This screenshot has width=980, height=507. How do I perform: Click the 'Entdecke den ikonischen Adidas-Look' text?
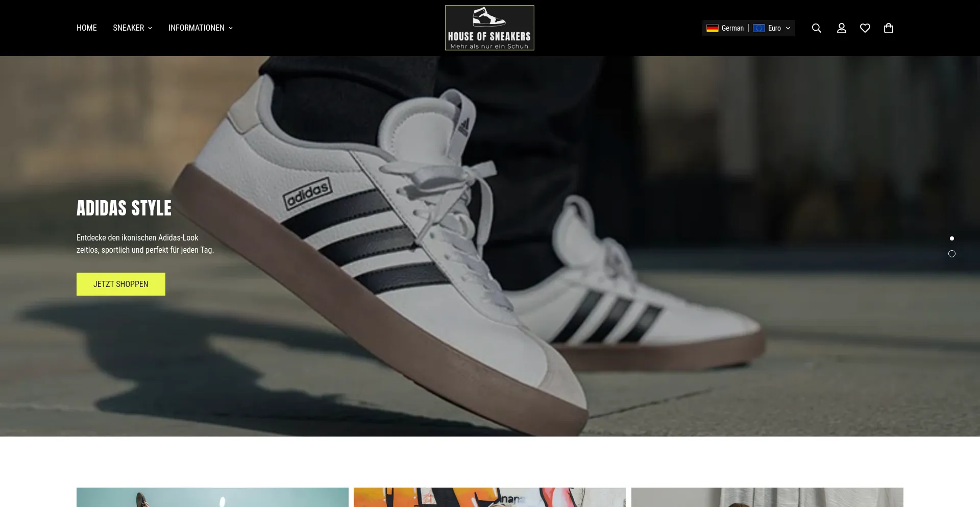click(x=137, y=238)
